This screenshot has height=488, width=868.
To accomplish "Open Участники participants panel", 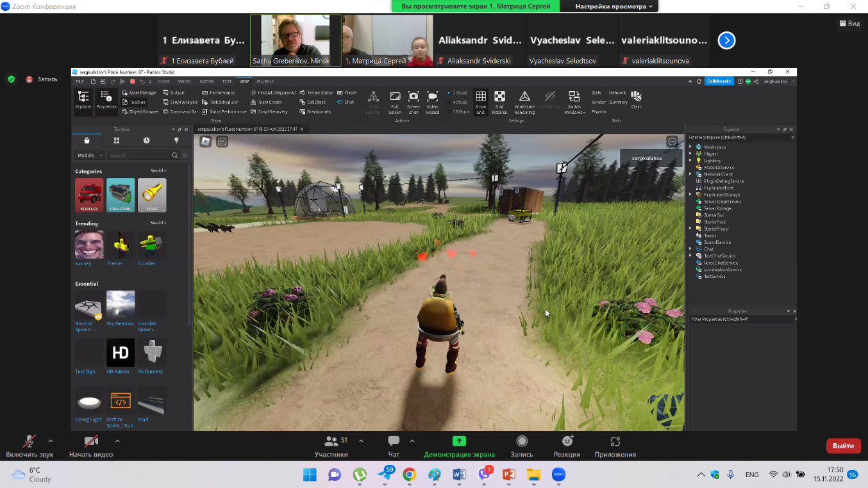I will pyautogui.click(x=331, y=446).
